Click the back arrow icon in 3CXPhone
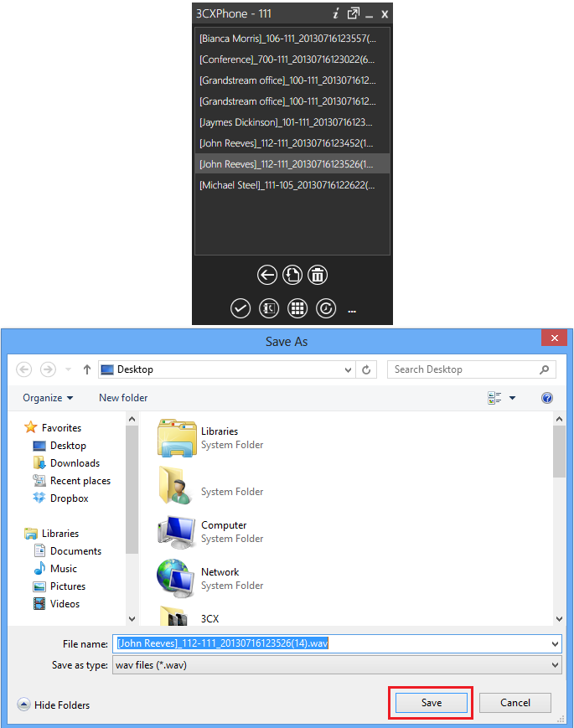Image resolution: width=574 pixels, height=728 pixels. tap(267, 276)
